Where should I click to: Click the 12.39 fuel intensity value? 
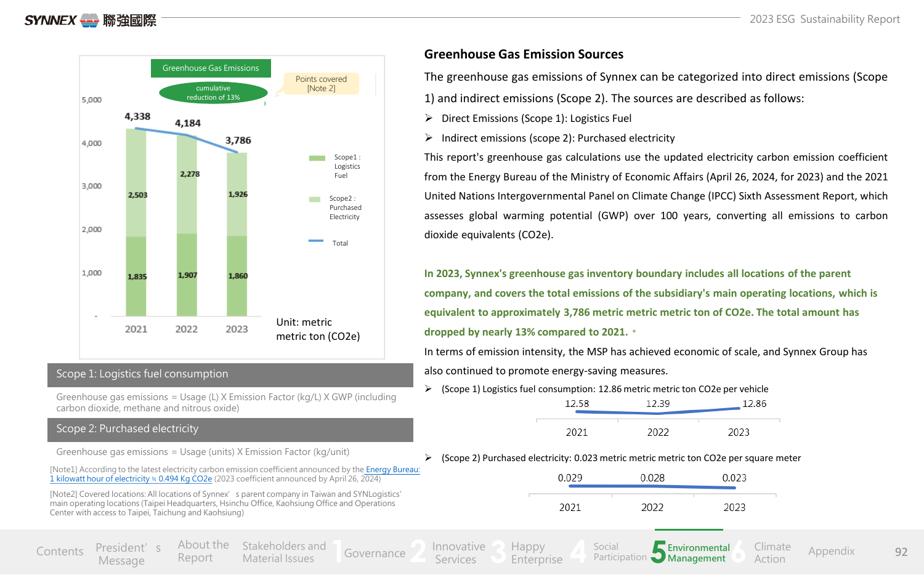click(658, 404)
